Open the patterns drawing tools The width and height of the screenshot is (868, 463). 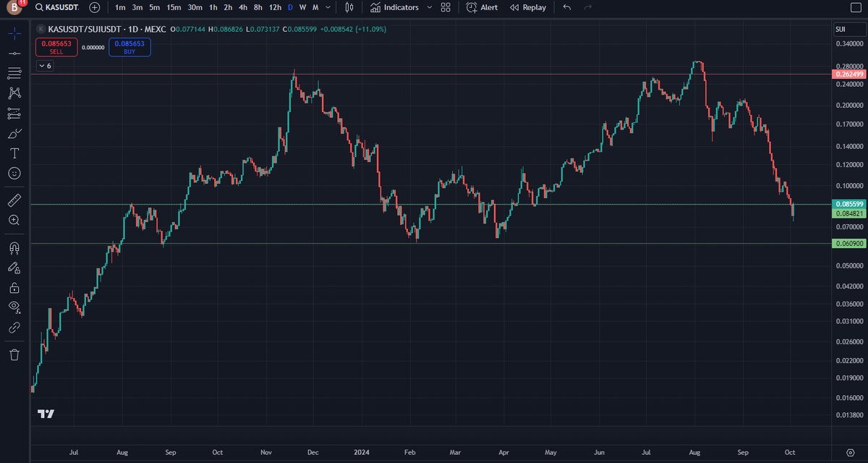tap(14, 93)
